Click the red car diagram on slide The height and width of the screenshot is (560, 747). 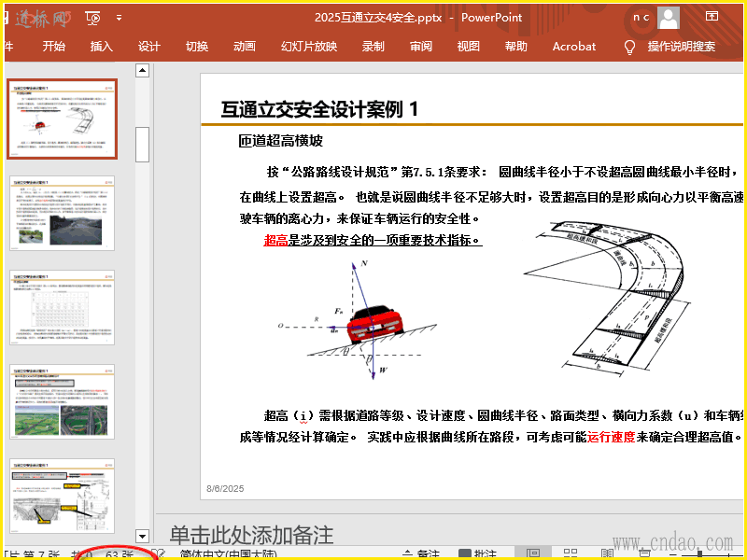(x=375, y=323)
